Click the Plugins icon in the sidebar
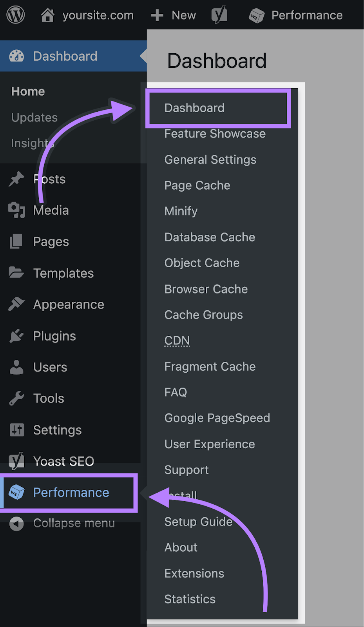Screen dimensions: 364x627 16,335
